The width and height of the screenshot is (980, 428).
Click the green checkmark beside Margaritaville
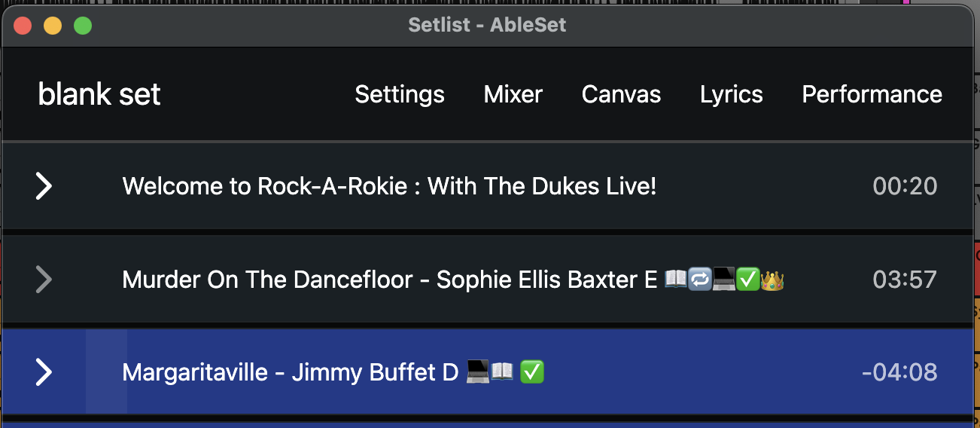click(x=533, y=372)
